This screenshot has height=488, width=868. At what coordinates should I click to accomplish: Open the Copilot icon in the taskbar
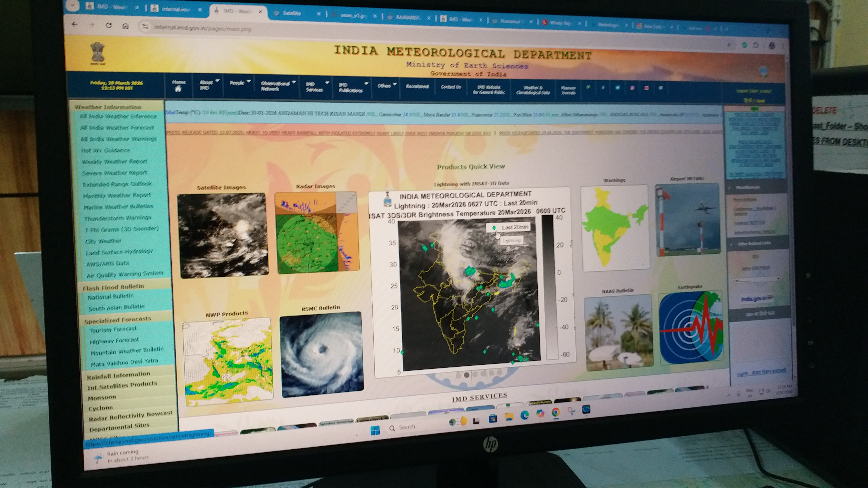coord(540,414)
